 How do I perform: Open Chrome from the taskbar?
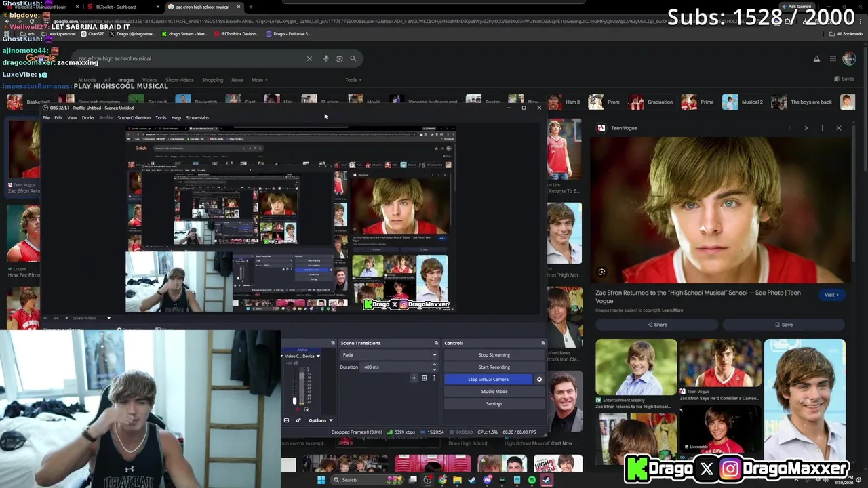click(x=442, y=480)
